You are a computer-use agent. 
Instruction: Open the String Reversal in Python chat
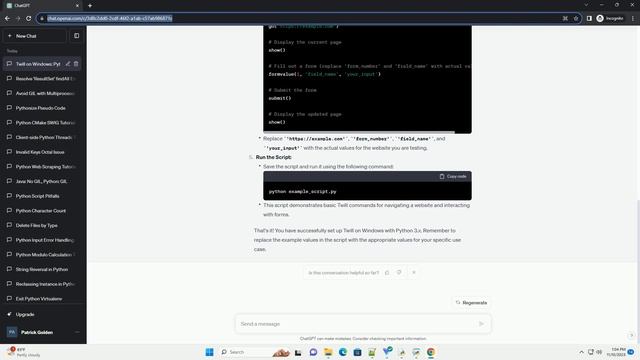42,269
